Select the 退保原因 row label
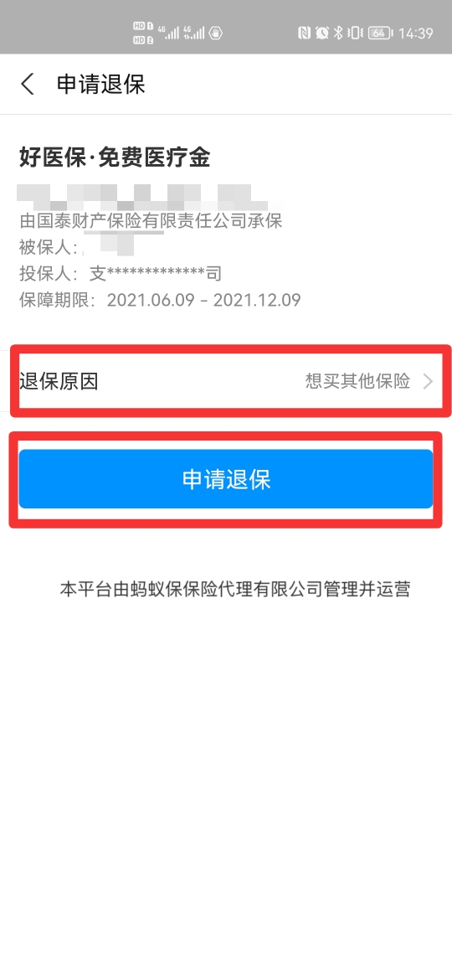Image resolution: width=452 pixels, height=980 pixels. [x=59, y=381]
